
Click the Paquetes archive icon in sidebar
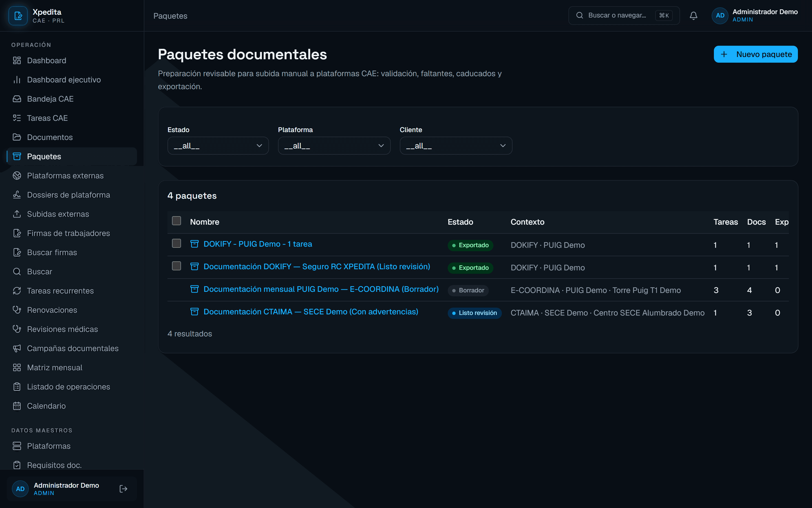point(17,156)
